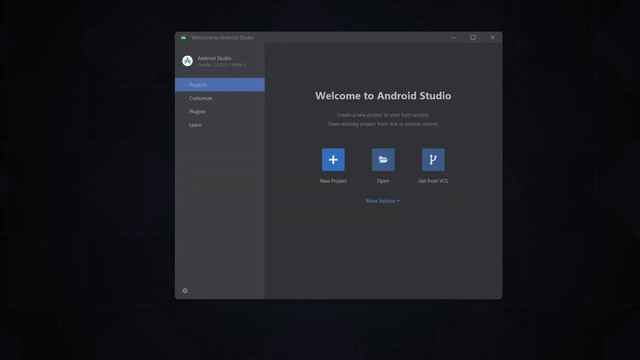
Task: Click the Get from VCS label
Action: [433, 181]
